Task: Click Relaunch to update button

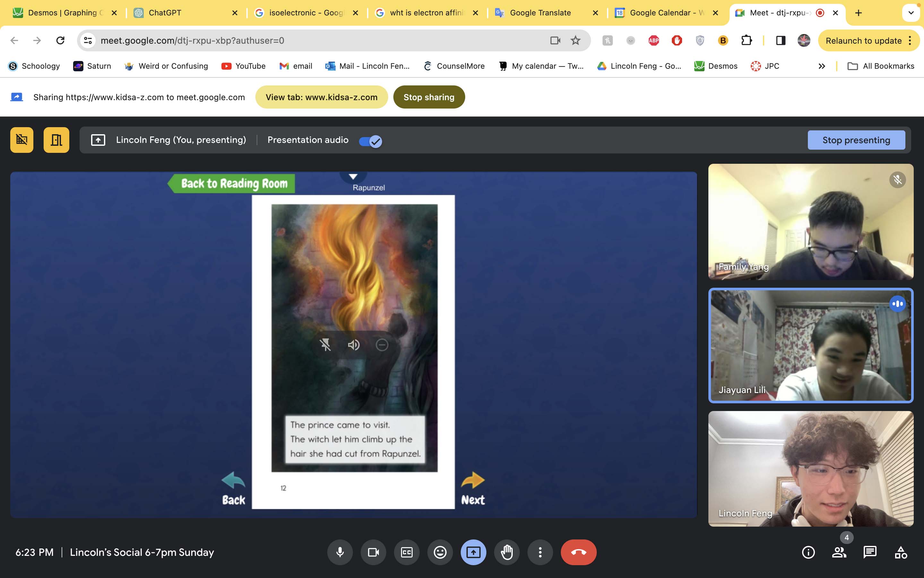Action: pyautogui.click(x=863, y=40)
